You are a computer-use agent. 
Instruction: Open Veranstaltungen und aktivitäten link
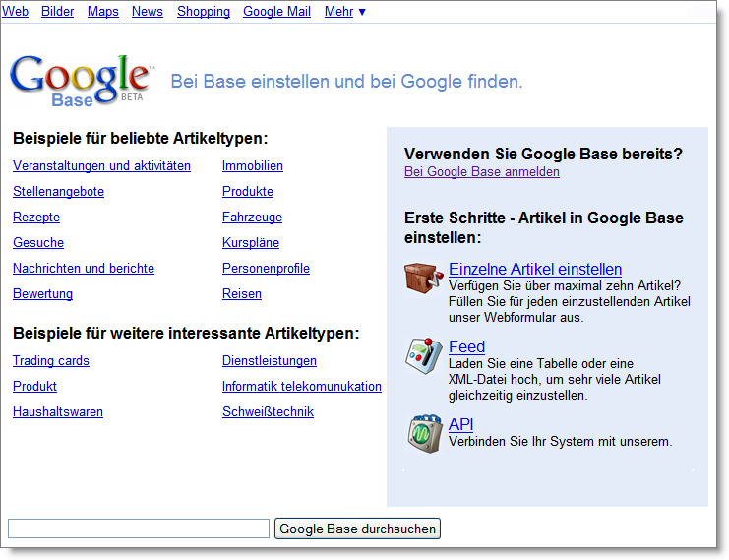(x=101, y=166)
